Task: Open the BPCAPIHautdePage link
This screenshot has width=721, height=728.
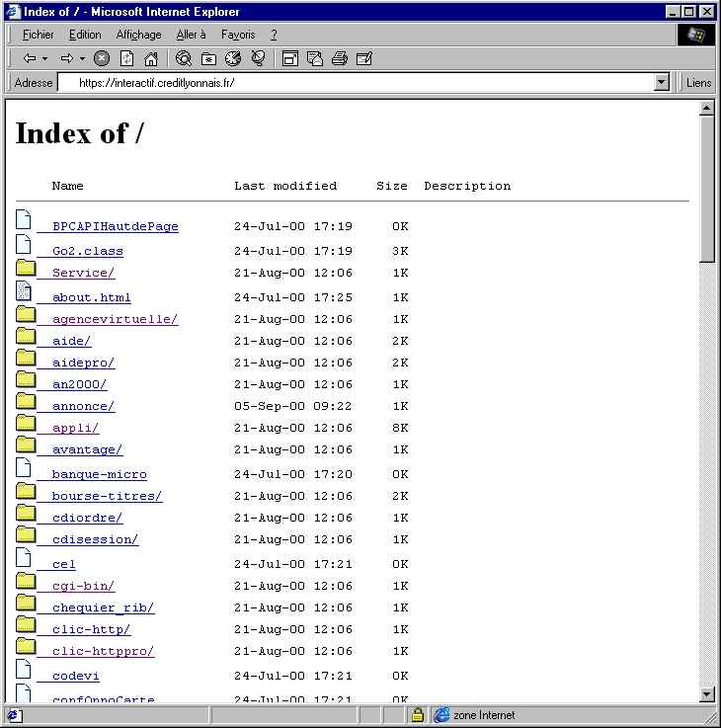Action: point(116,226)
